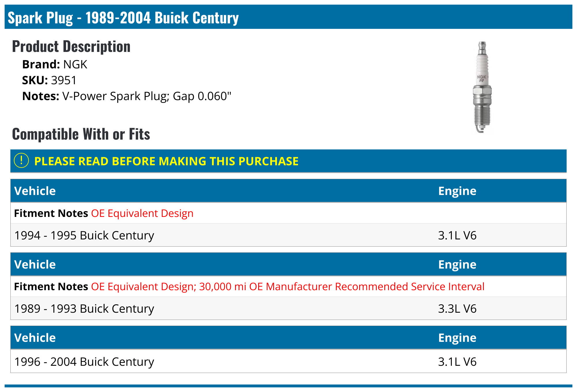Click the 3.1L V6 engine for 1994 - 1995
The width and height of the screenshot is (577, 392).
[x=457, y=235]
